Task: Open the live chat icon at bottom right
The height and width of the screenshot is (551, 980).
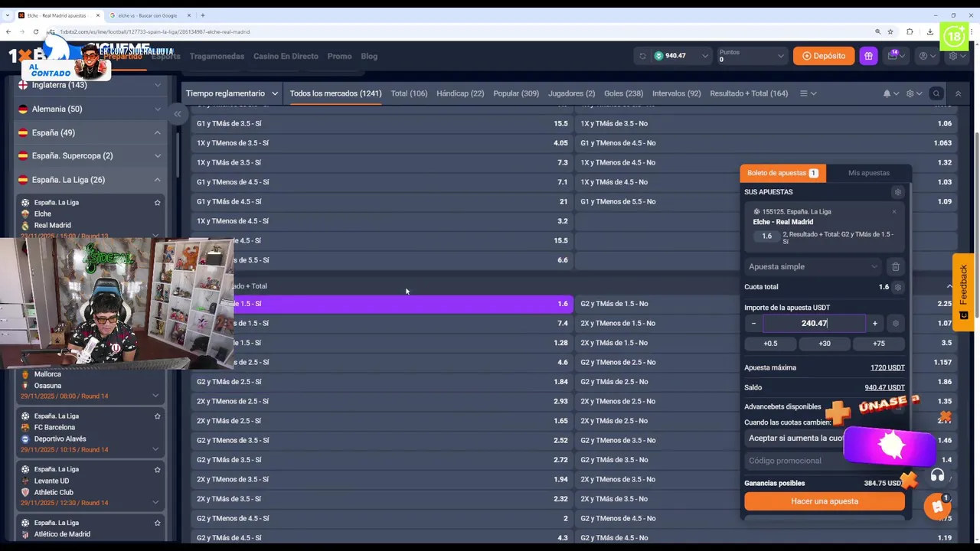Action: tap(937, 507)
